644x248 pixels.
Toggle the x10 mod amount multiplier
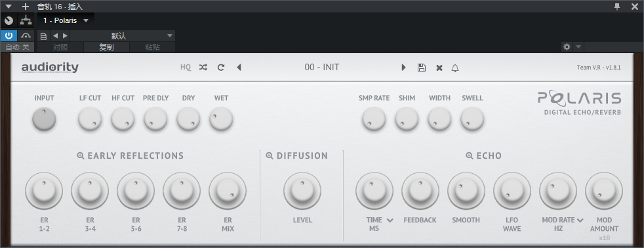[604, 238]
